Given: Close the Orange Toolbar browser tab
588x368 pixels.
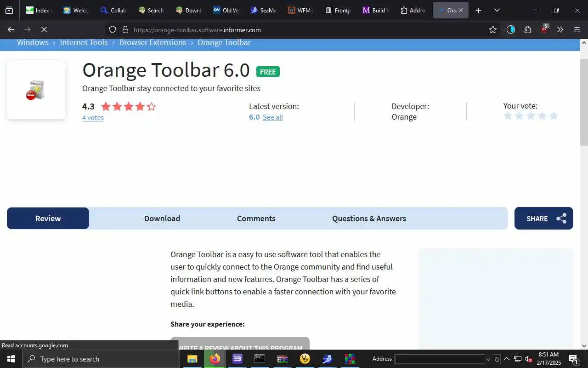Looking at the screenshot, I should tap(461, 10).
